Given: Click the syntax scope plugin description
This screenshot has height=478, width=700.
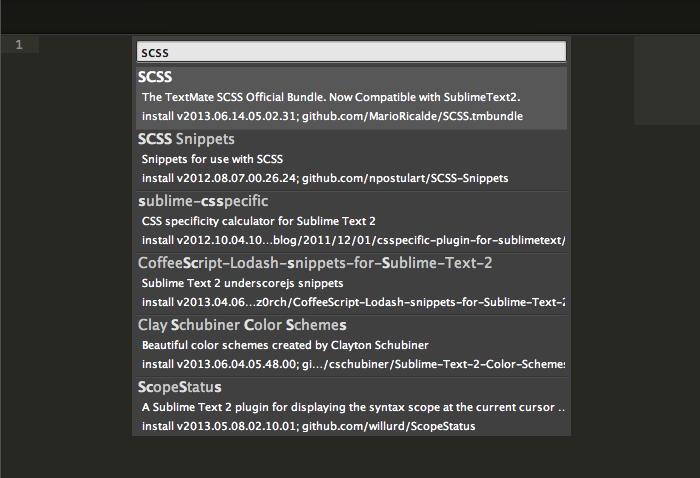Looking at the screenshot, I should tap(350, 407).
